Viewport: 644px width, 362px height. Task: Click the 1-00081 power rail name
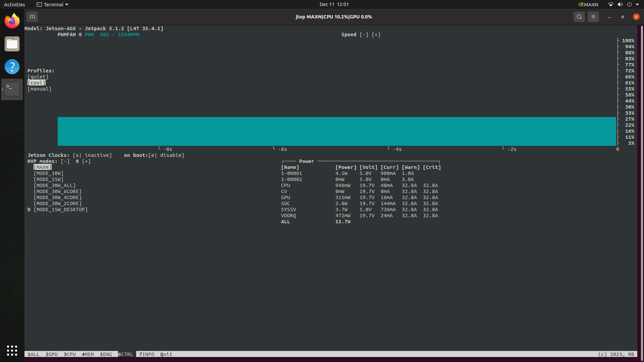tap(291, 173)
